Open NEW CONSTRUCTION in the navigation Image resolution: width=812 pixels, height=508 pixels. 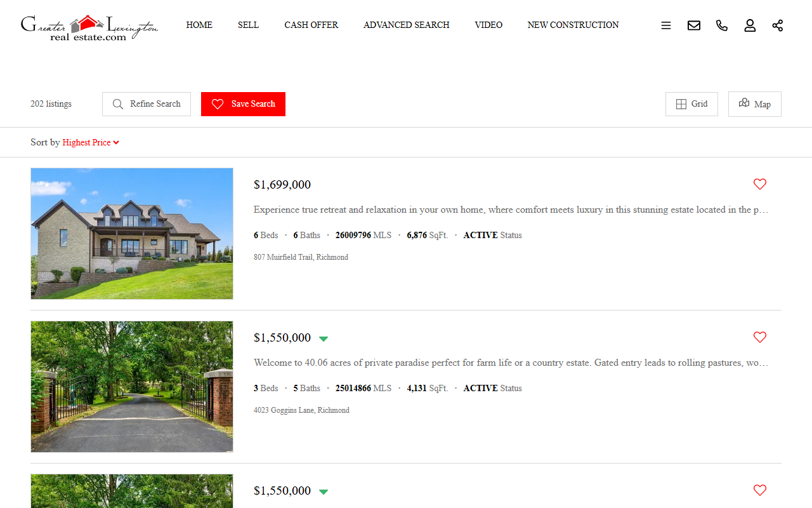[x=573, y=25]
